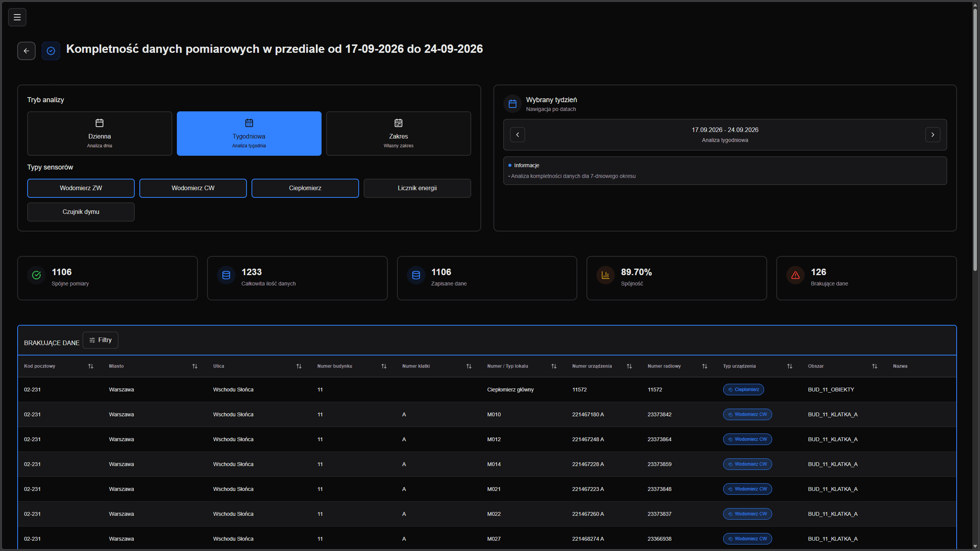Image resolution: width=980 pixels, height=551 pixels.
Task: Go to previous week
Action: (x=518, y=135)
